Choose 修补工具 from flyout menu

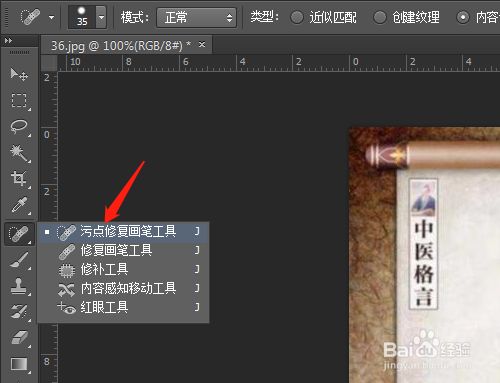pos(124,270)
